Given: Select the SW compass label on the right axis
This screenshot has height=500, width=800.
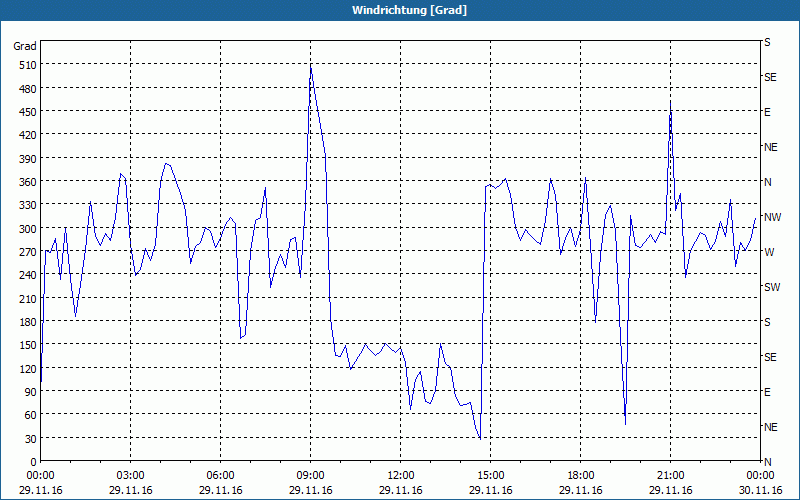Looking at the screenshot, I should click(772, 287).
